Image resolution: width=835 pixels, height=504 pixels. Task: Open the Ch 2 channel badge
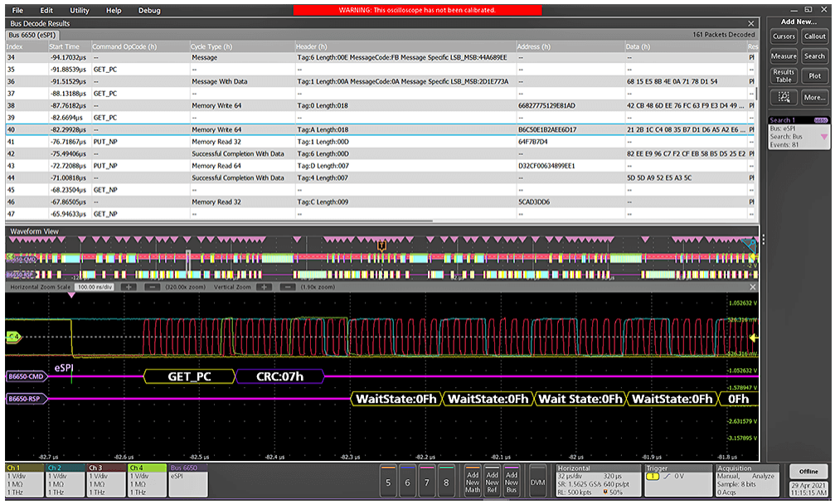[x=66, y=480]
